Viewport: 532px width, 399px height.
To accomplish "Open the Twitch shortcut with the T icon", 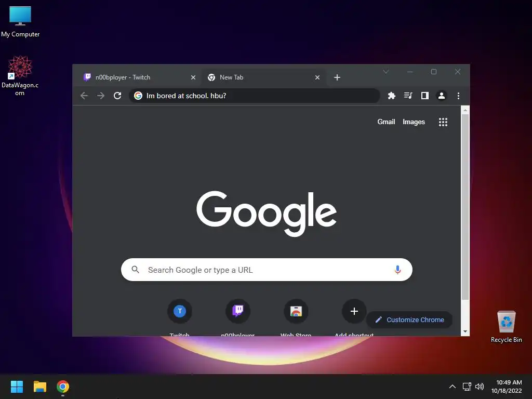I will click(x=179, y=311).
